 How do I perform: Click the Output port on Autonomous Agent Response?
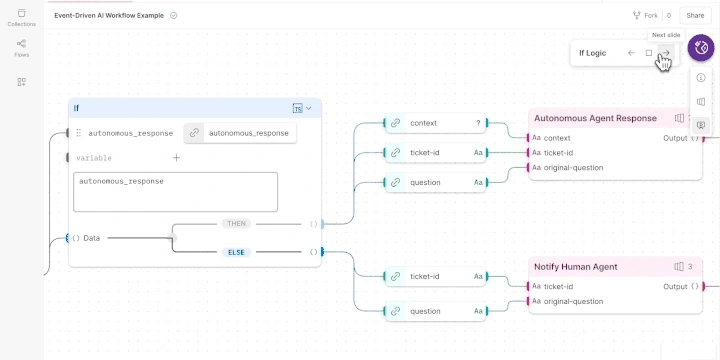coord(703,138)
